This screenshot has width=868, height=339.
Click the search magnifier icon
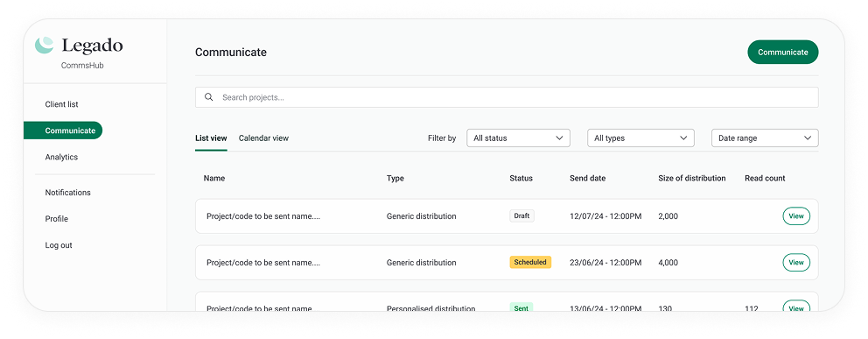(x=209, y=97)
